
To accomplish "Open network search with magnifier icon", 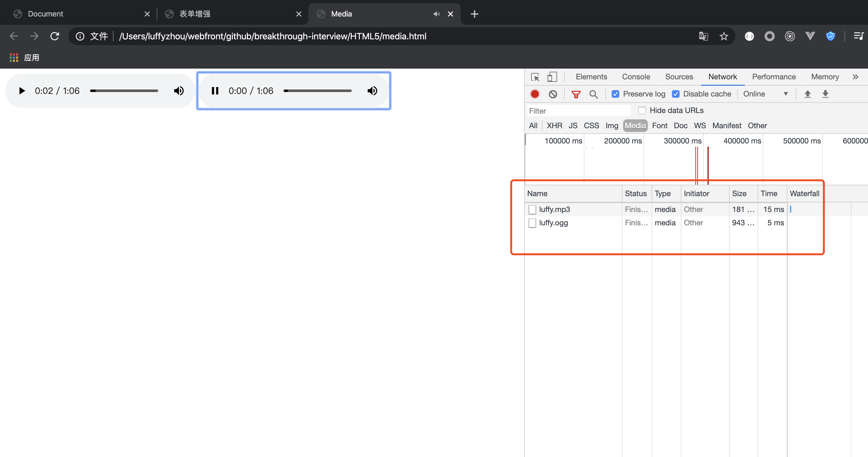I will click(x=593, y=94).
